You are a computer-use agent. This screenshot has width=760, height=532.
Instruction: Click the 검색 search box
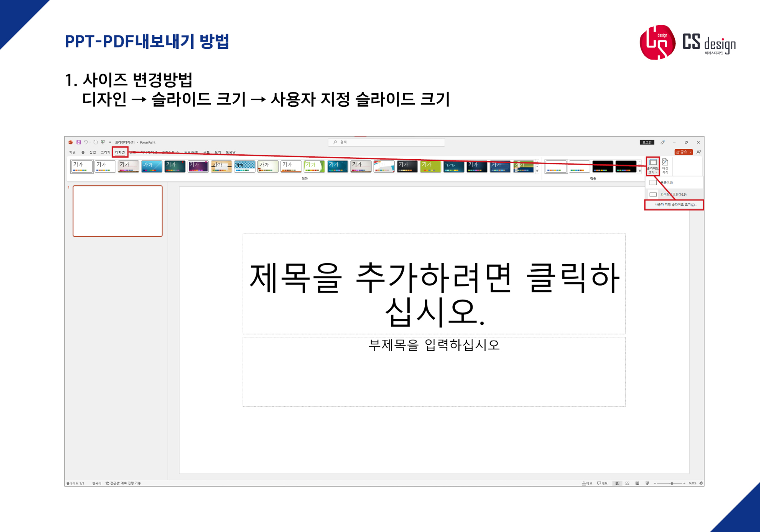pos(386,142)
